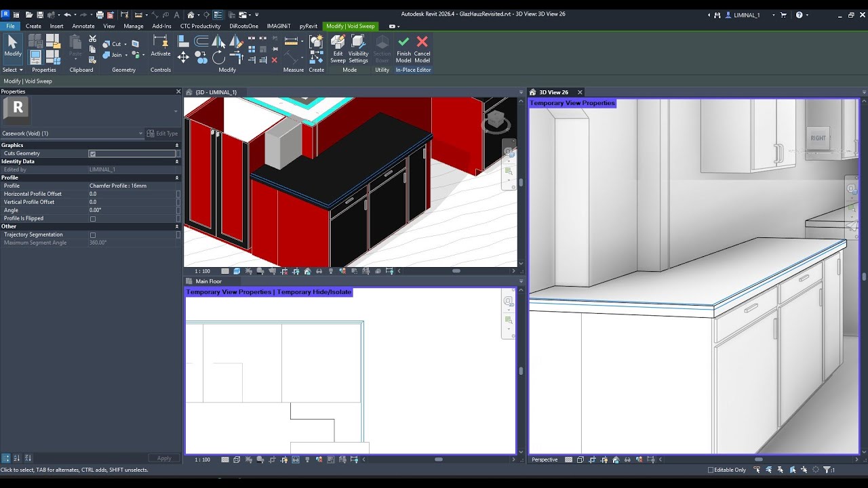Click the Horizontal Profile Offset value field
The image size is (868, 488).
pyautogui.click(x=132, y=194)
